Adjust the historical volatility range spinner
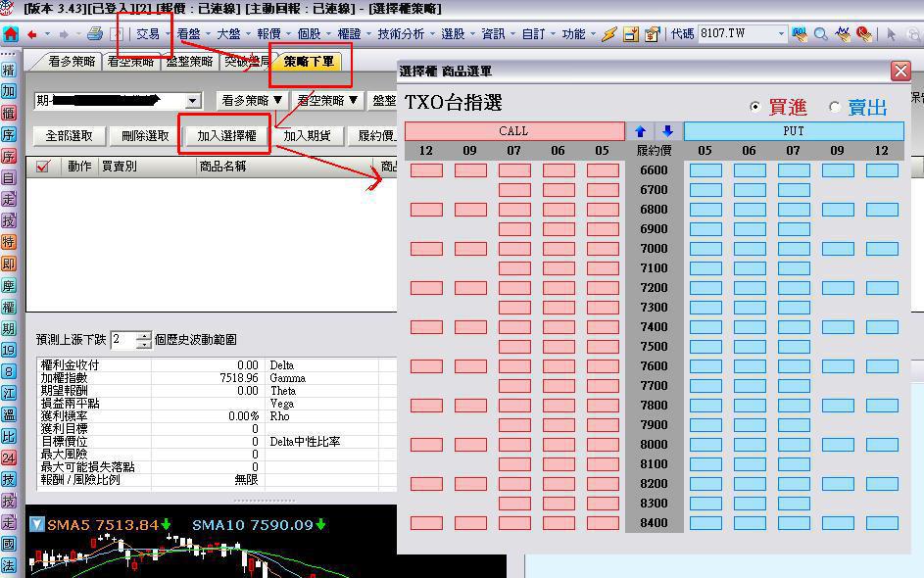This screenshot has width=924, height=578. pos(144,340)
